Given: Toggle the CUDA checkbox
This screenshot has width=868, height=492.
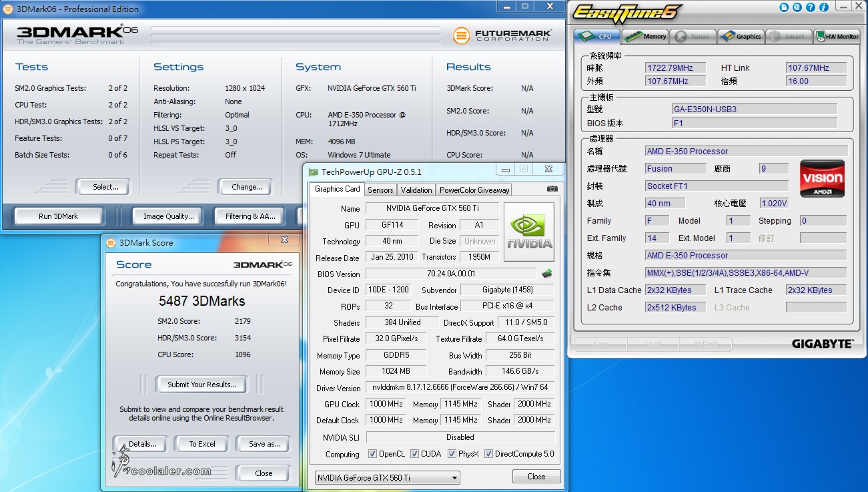Looking at the screenshot, I should pos(414,454).
